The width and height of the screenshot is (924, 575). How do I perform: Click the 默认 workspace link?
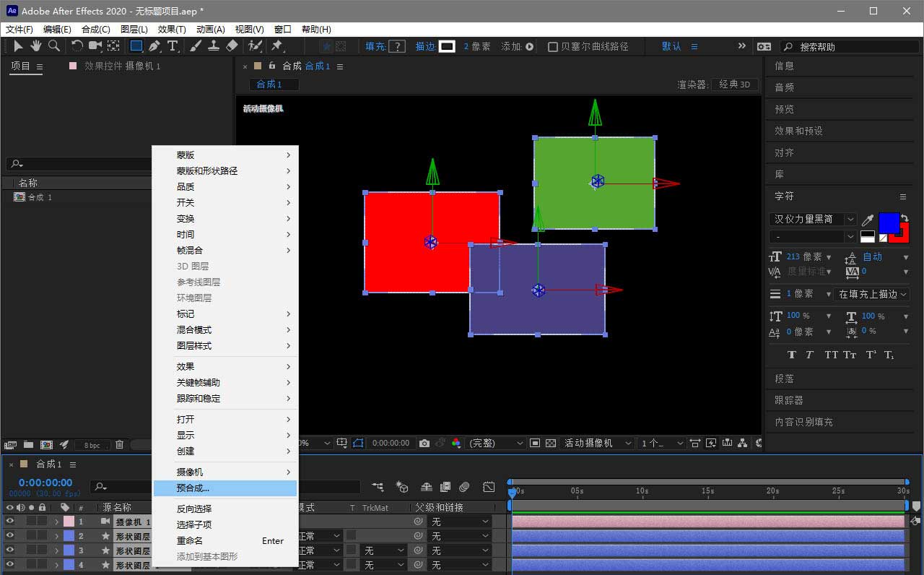[671, 46]
